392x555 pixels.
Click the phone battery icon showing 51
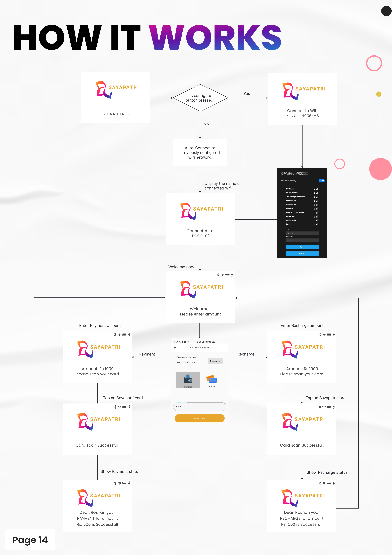point(213,342)
